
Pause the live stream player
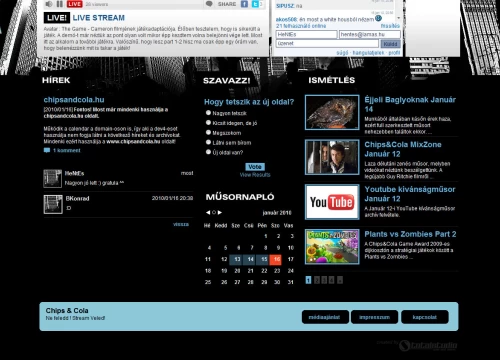[x=60, y=4]
